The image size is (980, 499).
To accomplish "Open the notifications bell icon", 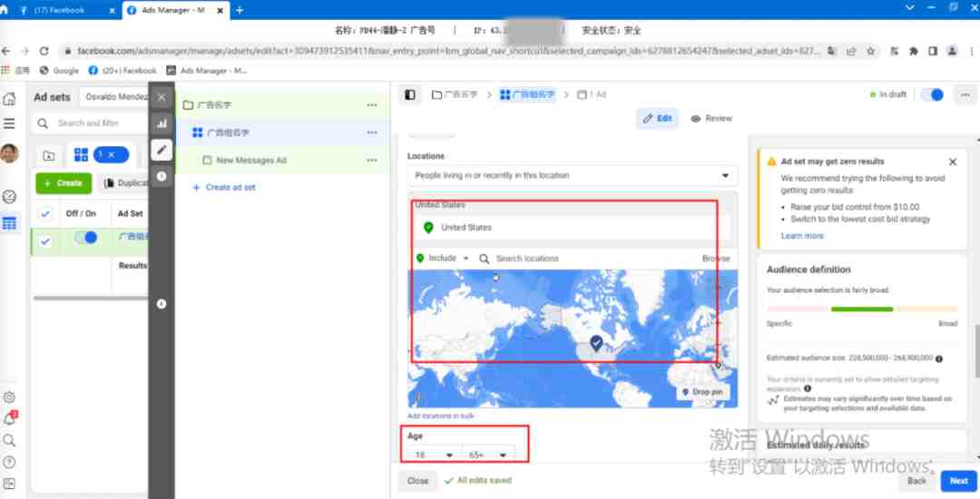I will coord(9,418).
